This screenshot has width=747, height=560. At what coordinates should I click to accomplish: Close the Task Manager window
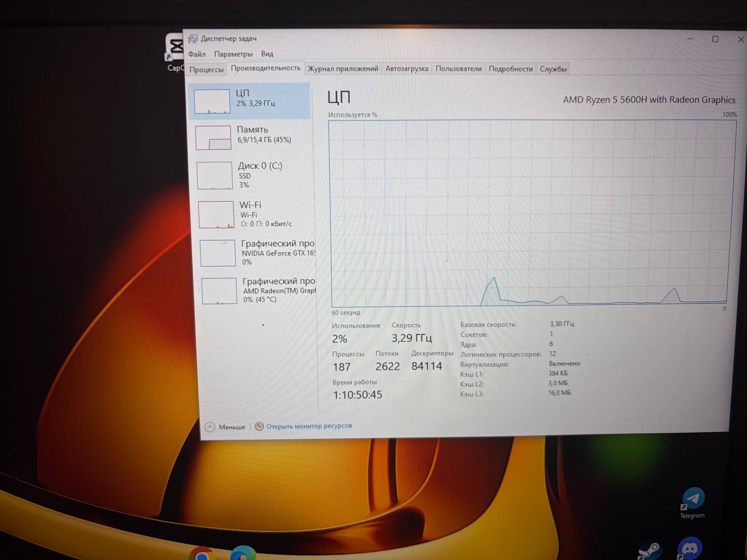(x=741, y=39)
